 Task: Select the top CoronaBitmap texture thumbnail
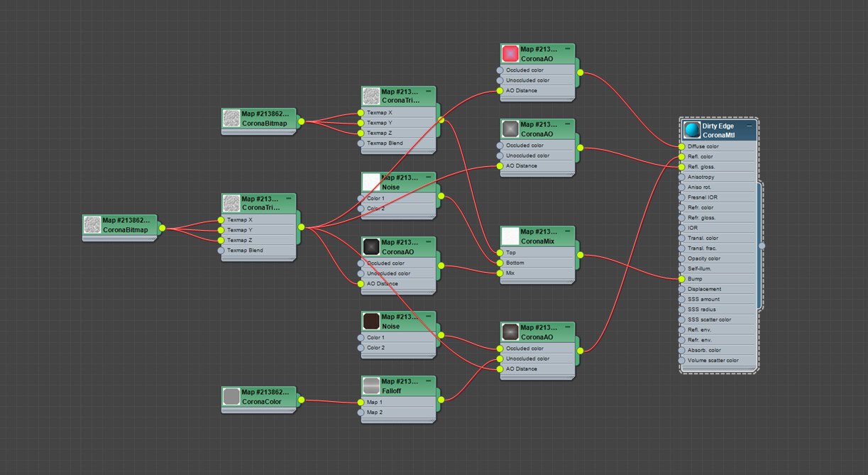[231, 119]
